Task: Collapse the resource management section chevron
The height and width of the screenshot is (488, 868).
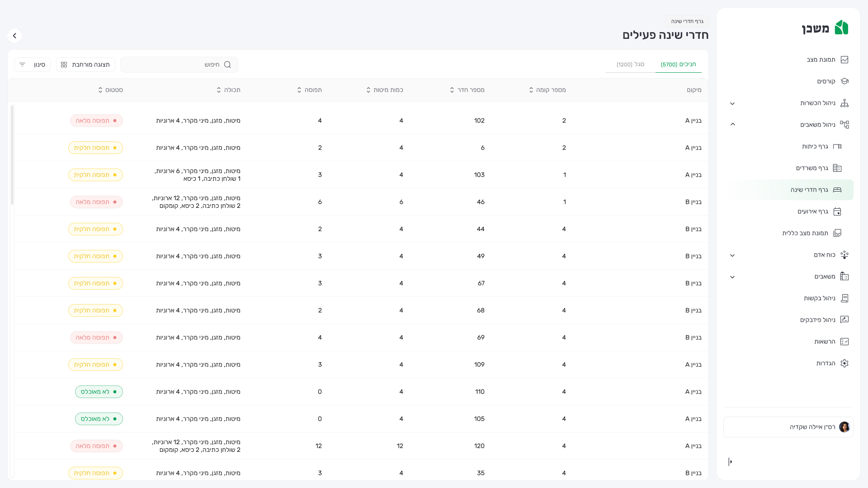Action: coord(732,124)
